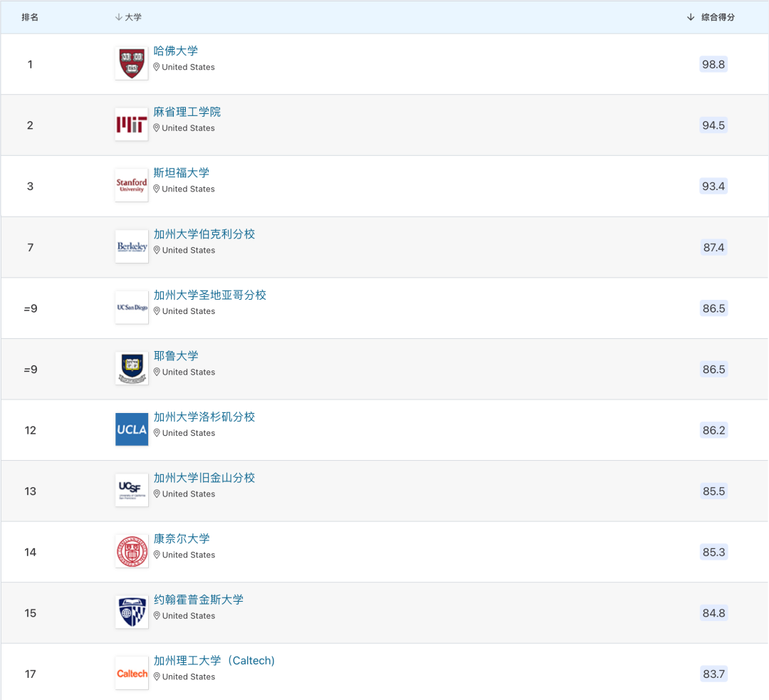Click the 综合得分 column header label
769x700 pixels.
click(718, 17)
